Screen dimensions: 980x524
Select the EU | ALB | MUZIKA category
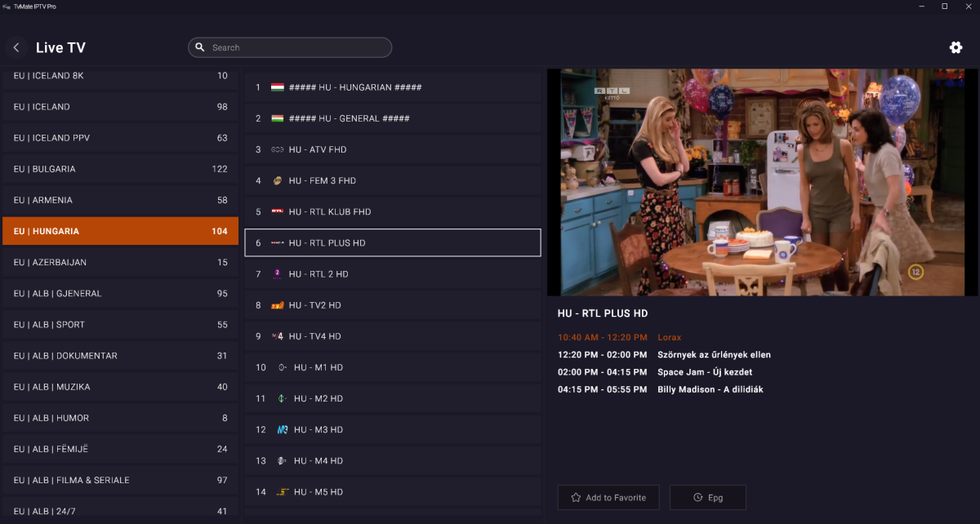pos(120,387)
